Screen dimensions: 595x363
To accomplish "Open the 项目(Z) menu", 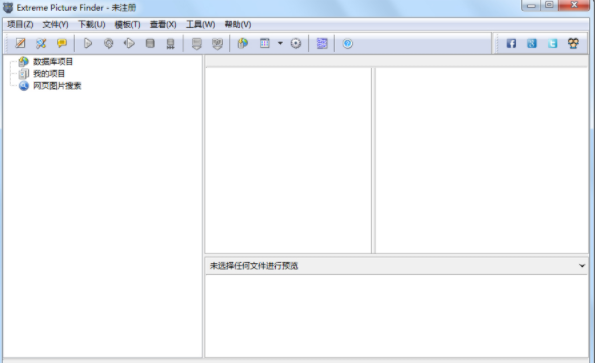I will (20, 24).
